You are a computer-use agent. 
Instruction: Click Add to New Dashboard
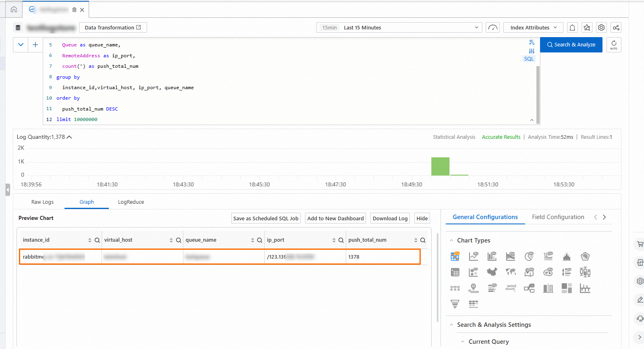click(336, 218)
